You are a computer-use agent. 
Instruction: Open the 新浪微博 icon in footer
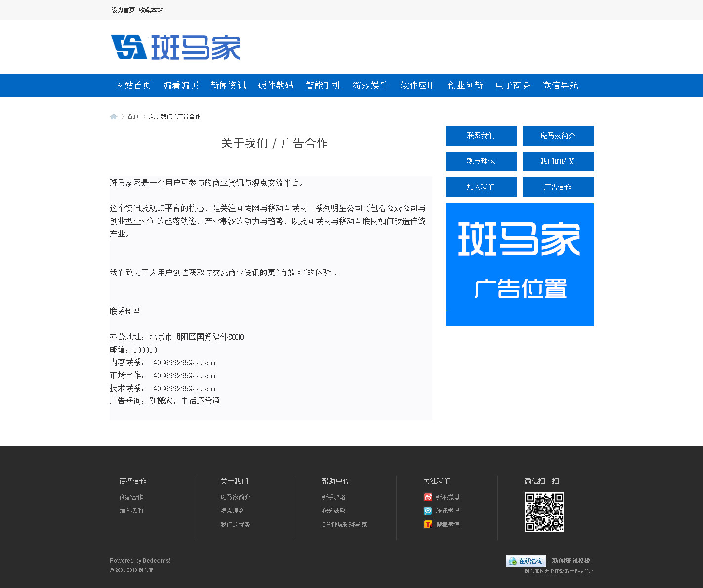(428, 497)
